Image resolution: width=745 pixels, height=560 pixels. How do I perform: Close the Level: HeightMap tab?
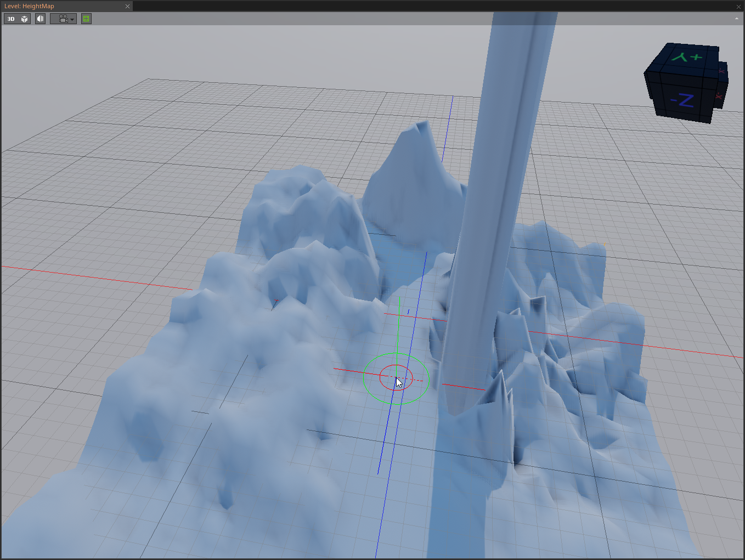pyautogui.click(x=127, y=6)
